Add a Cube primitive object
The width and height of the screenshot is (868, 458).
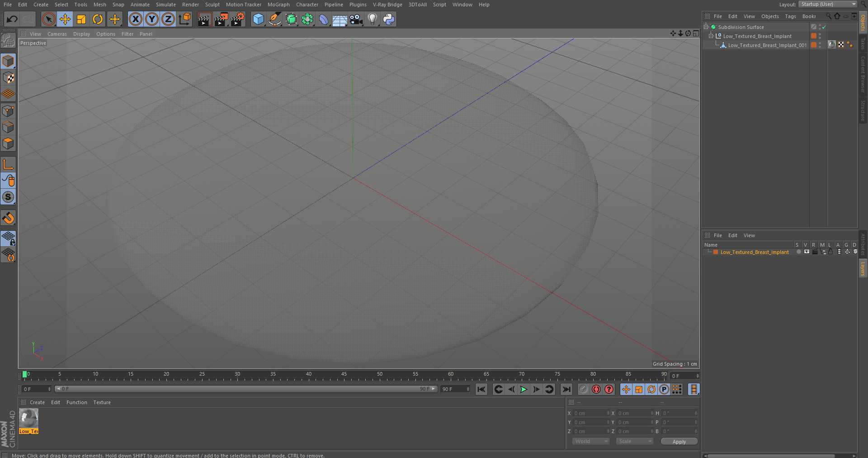click(x=258, y=19)
